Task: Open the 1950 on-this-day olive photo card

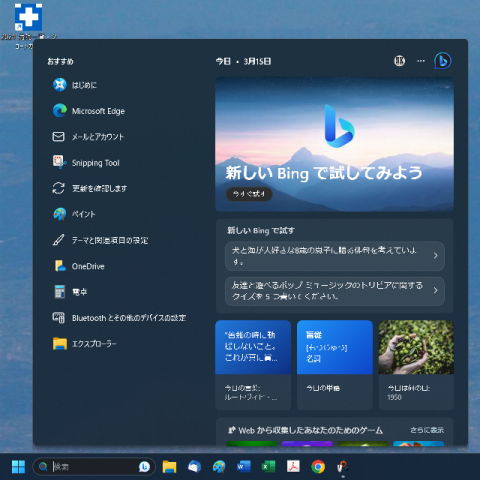Action: [x=416, y=365]
